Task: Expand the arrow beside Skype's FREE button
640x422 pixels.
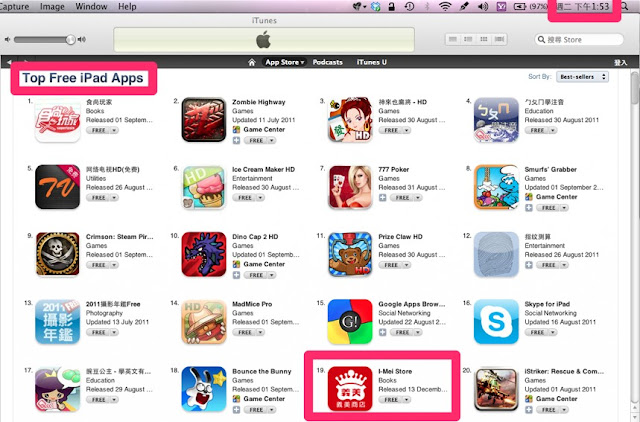Action: coord(553,332)
